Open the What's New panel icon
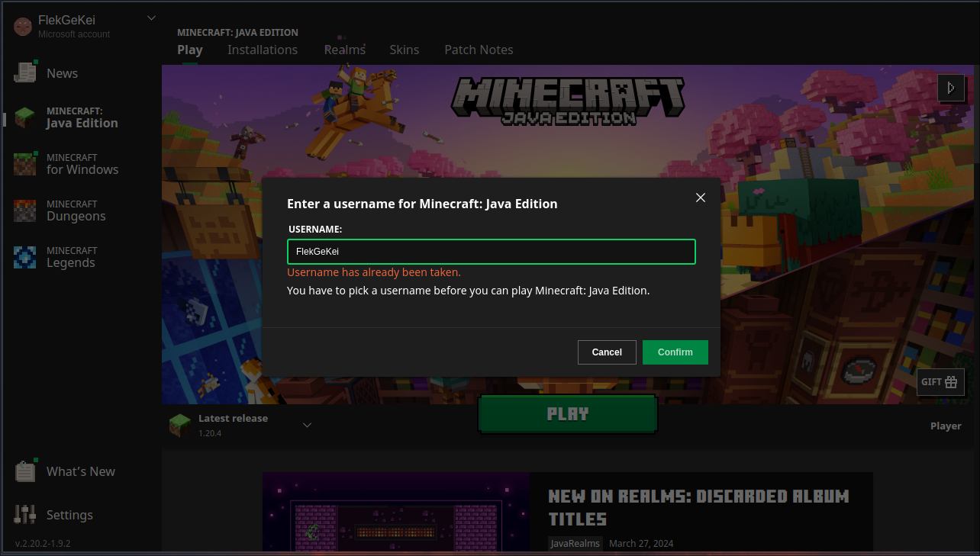980x556 pixels. pos(25,471)
